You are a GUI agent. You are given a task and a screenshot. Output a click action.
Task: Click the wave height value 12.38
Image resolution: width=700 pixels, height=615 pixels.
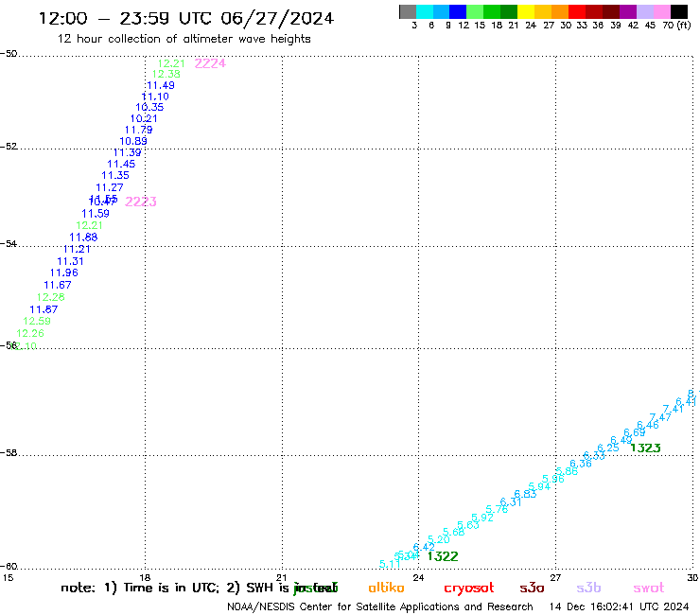click(166, 74)
